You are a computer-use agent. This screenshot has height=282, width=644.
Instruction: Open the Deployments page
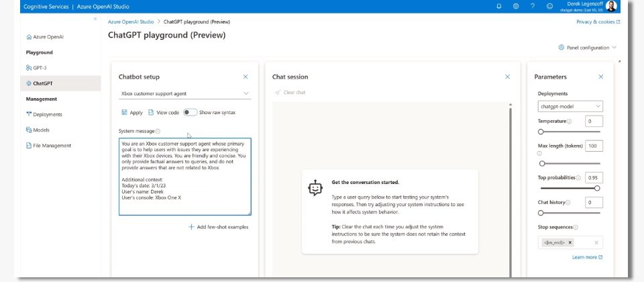point(44,115)
